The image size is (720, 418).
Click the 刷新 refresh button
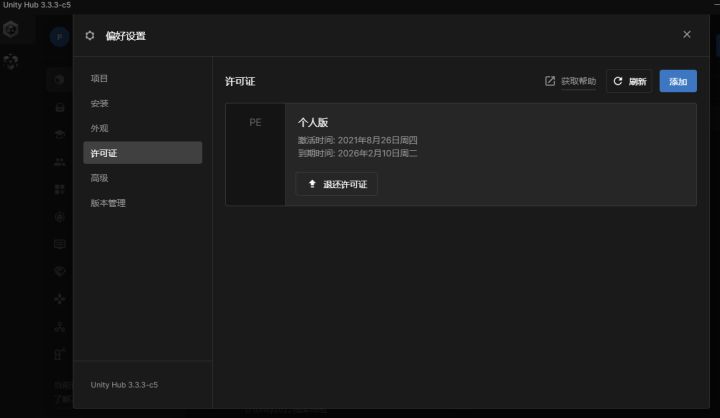629,81
